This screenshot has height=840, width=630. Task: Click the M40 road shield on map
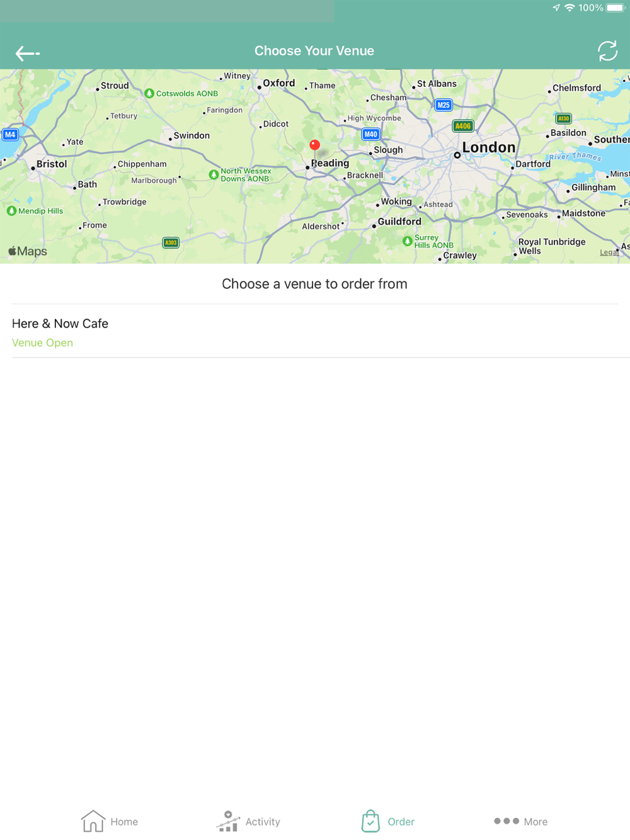tap(371, 134)
